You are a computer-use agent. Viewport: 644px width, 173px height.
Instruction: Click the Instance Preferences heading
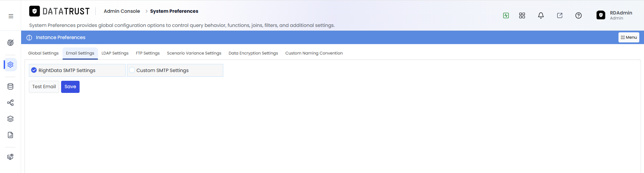[x=60, y=37]
